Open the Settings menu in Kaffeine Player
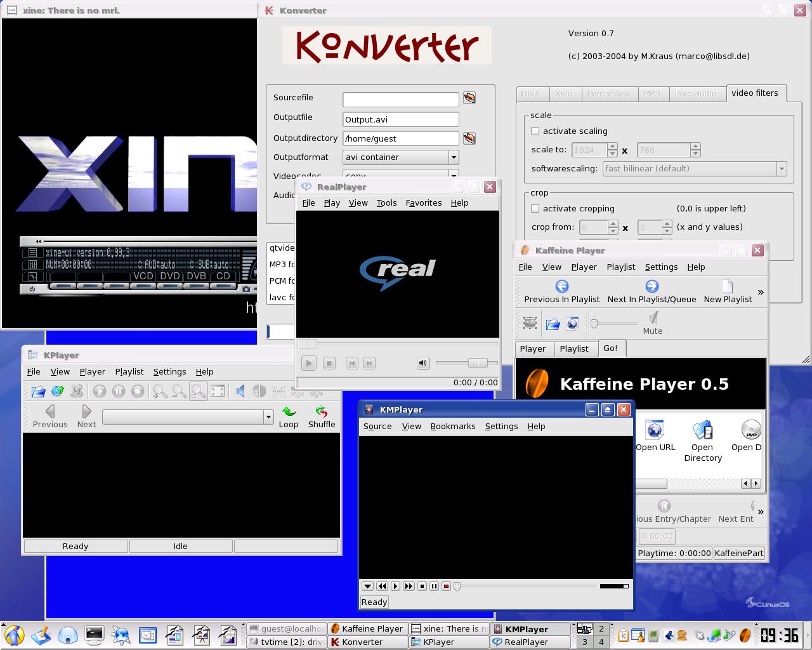Viewport: 812px width, 650px height. point(661,267)
